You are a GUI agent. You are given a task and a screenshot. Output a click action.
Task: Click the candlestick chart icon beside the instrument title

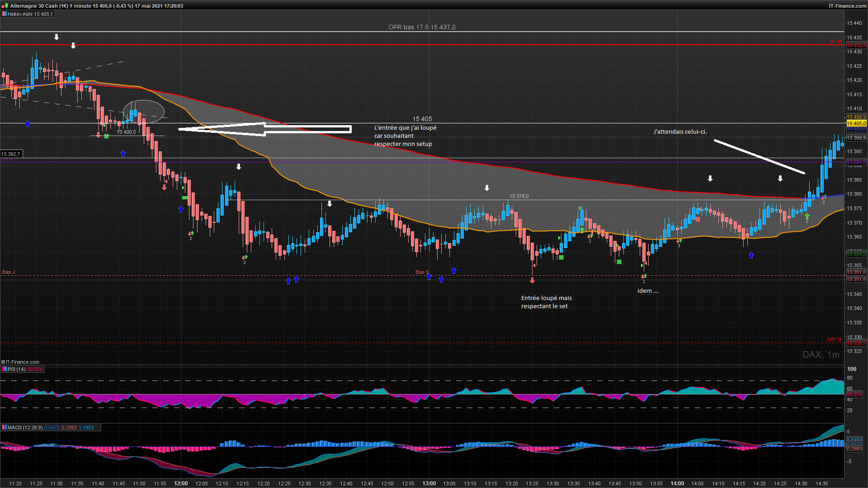click(x=5, y=6)
